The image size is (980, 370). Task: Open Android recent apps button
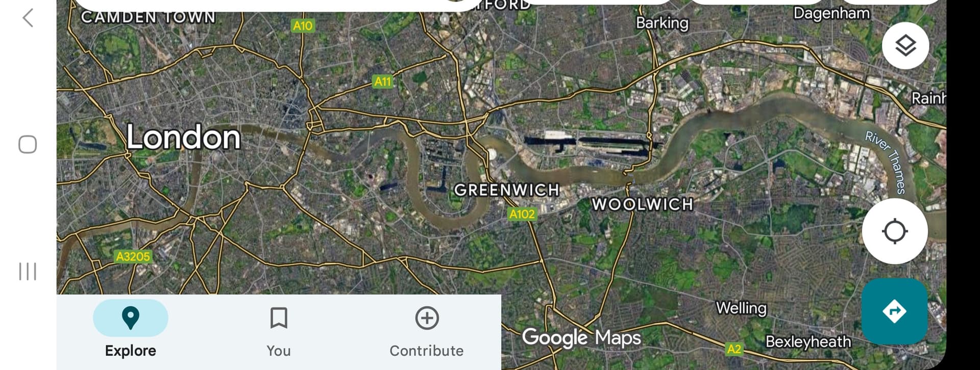[x=28, y=271]
